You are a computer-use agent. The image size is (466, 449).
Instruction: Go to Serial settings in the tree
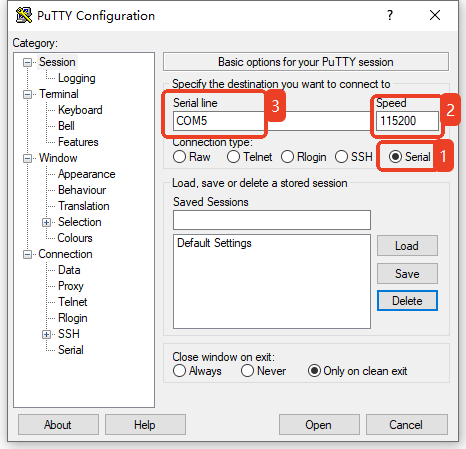(x=71, y=350)
